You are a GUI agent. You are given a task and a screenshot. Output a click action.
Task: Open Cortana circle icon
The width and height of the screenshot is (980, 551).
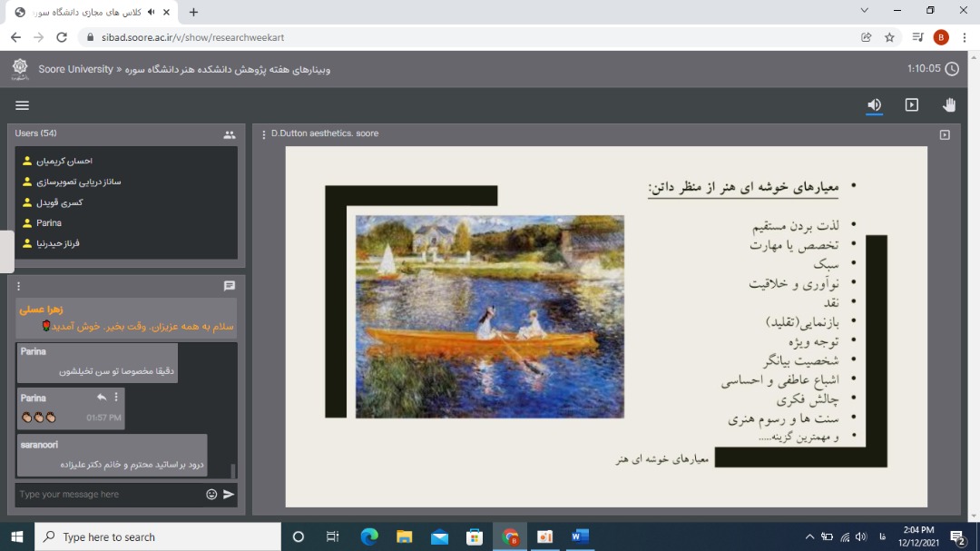point(299,536)
